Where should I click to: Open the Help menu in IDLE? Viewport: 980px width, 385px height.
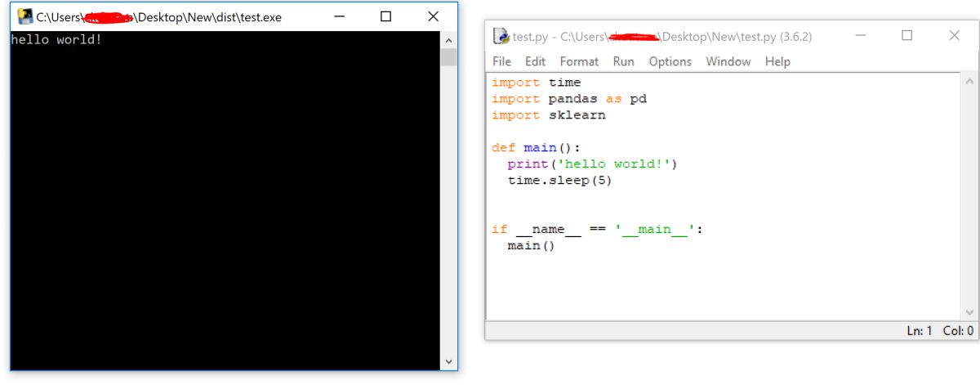pyautogui.click(x=777, y=61)
